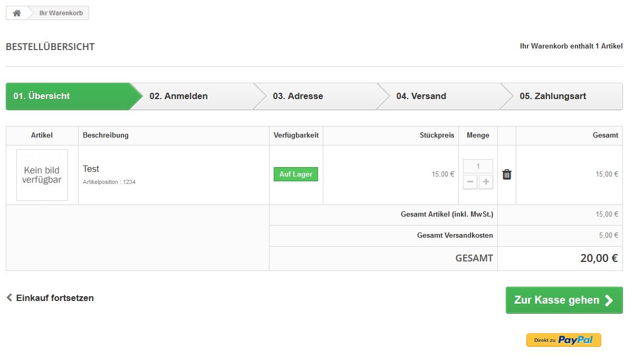Click the Ihr Warenkorb breadcrumb
The image size is (644, 360).
click(61, 13)
